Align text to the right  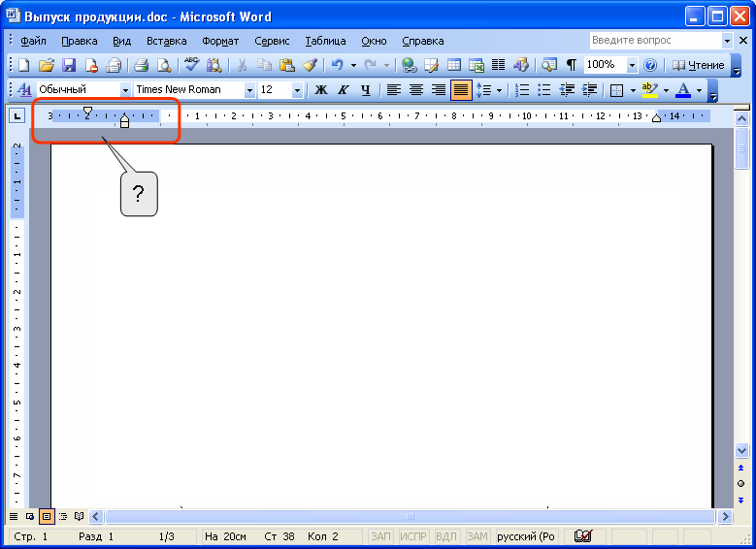click(439, 89)
